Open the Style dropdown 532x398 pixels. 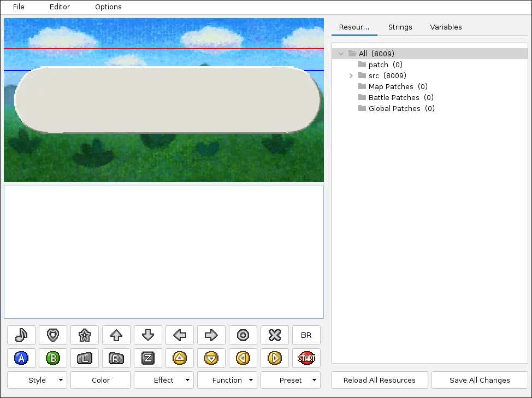(x=37, y=380)
